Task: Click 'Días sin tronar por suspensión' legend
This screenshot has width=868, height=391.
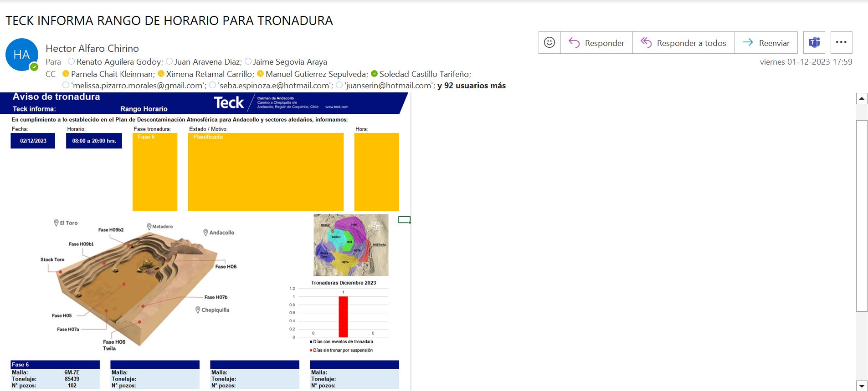Action: 343,350
